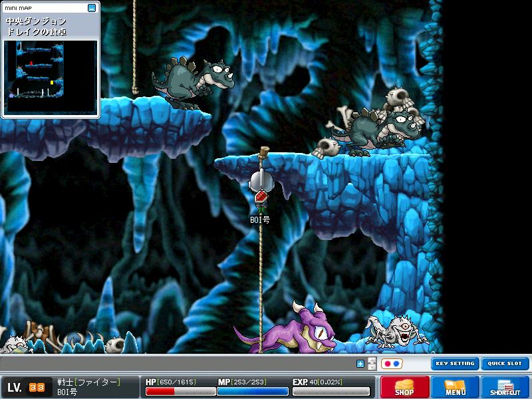Open the game MENU
This screenshot has width=532, height=399.
455,387
